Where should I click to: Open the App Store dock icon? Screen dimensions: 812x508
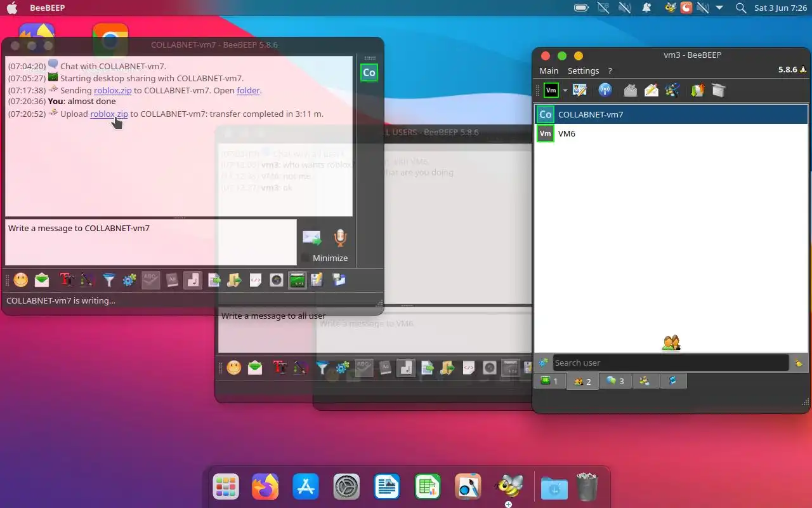[306, 487]
